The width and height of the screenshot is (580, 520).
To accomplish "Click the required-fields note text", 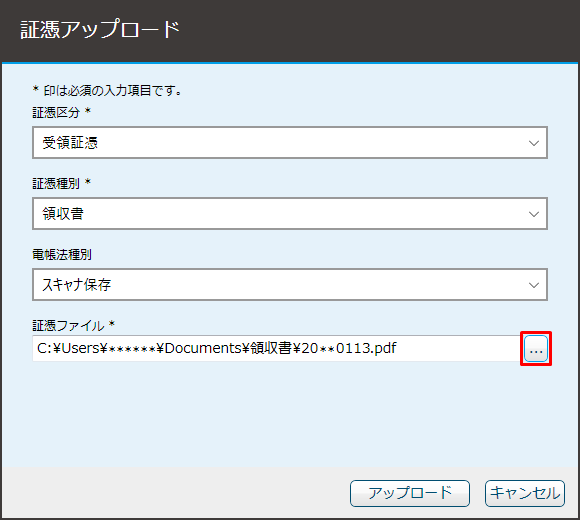I will pyautogui.click(x=107, y=91).
